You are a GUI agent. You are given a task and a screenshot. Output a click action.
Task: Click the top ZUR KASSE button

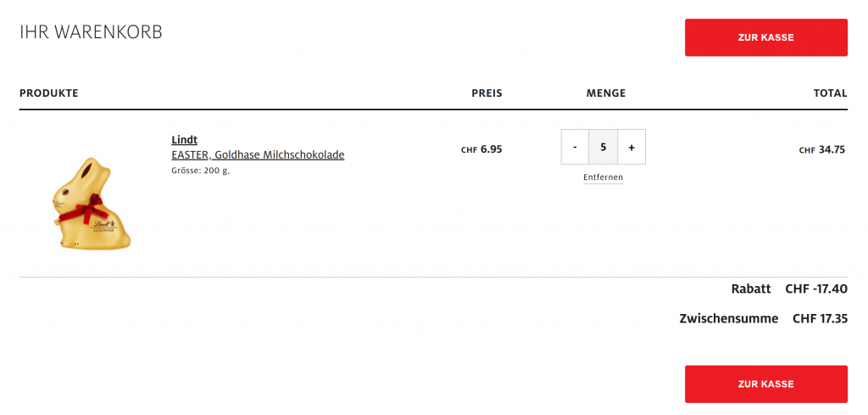click(x=765, y=37)
